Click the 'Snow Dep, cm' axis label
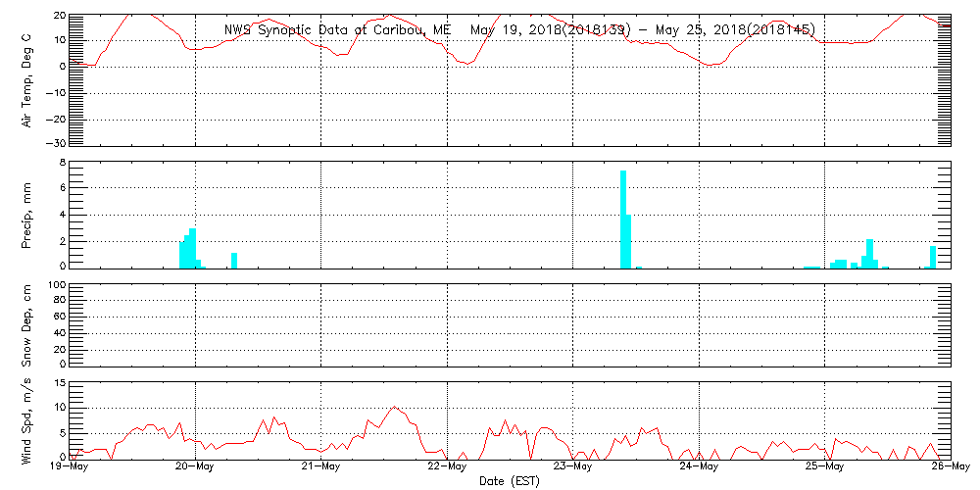This screenshot has height=490, width=980. point(27,325)
